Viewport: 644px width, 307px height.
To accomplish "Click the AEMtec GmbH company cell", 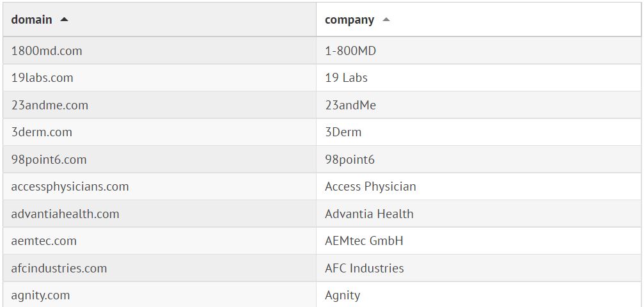I will point(364,241).
